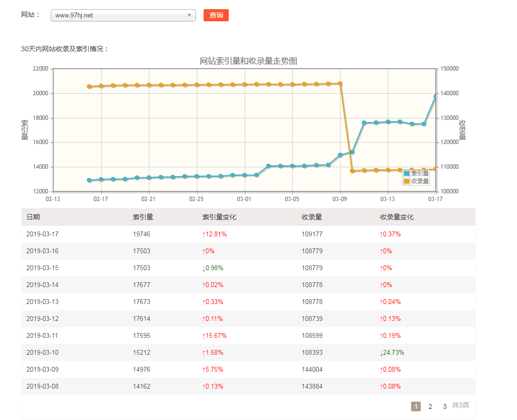Viewport: 517px width, 420px height.
Task: Click index value 15212
Action: (x=141, y=352)
